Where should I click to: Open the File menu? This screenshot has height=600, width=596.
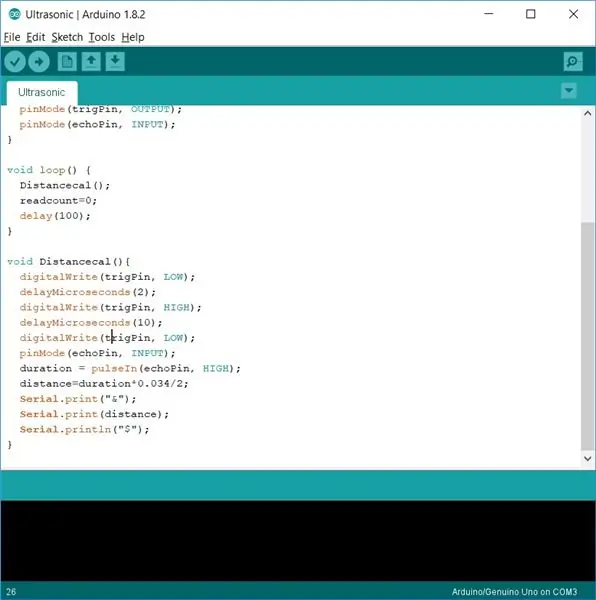point(12,37)
